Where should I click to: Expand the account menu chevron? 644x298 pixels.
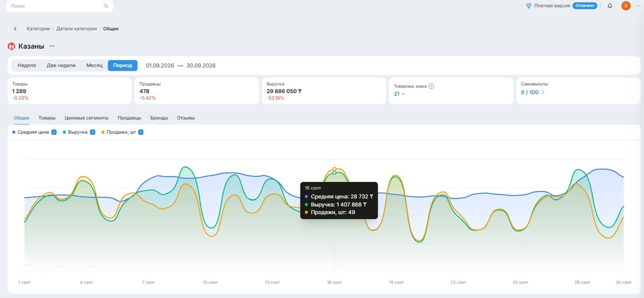pyautogui.click(x=638, y=6)
